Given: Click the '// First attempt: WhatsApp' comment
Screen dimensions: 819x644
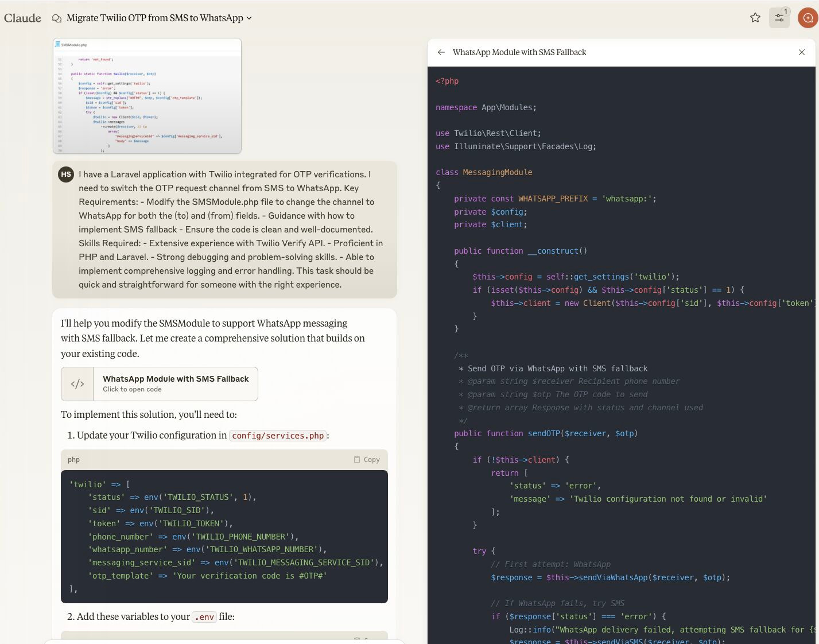Looking at the screenshot, I should (x=551, y=564).
